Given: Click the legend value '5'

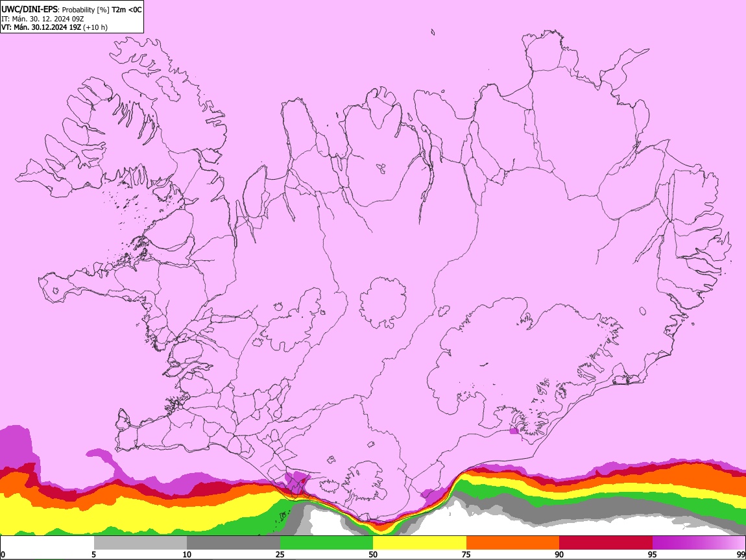Looking at the screenshot, I should 93,554.
